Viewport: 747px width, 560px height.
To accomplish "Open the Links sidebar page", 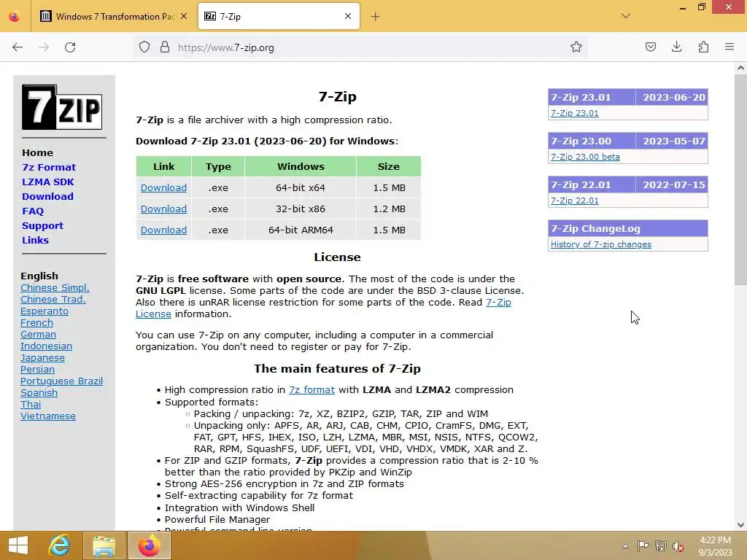I will coord(35,240).
